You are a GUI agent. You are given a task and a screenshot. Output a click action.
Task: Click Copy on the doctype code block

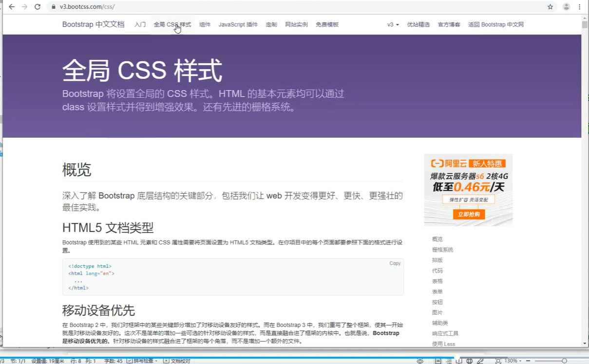click(x=395, y=263)
